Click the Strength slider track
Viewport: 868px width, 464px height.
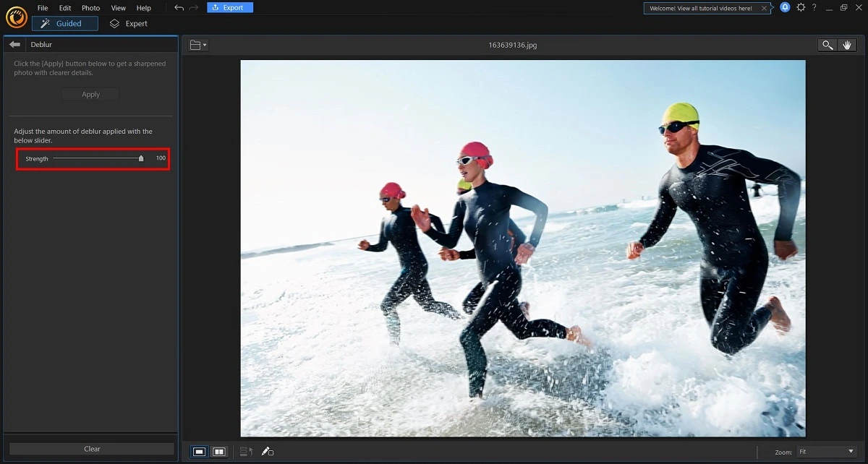pyautogui.click(x=96, y=158)
